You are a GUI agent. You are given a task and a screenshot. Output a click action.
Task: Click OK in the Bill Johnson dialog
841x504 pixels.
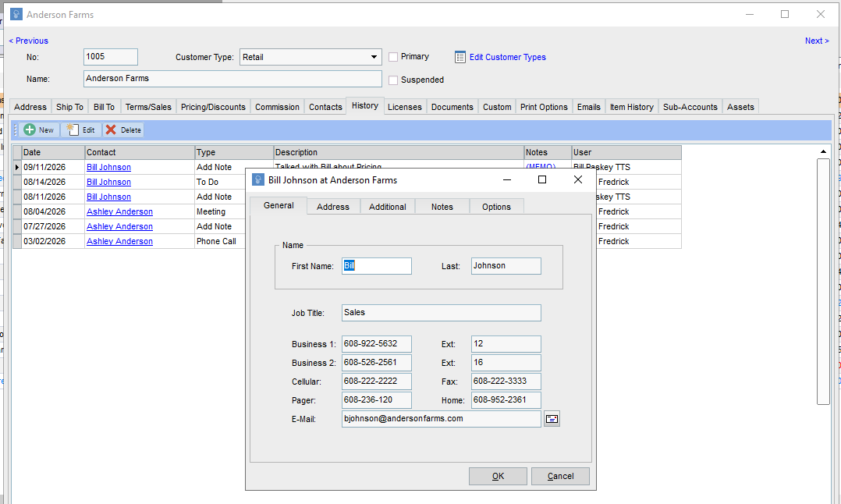(x=498, y=476)
